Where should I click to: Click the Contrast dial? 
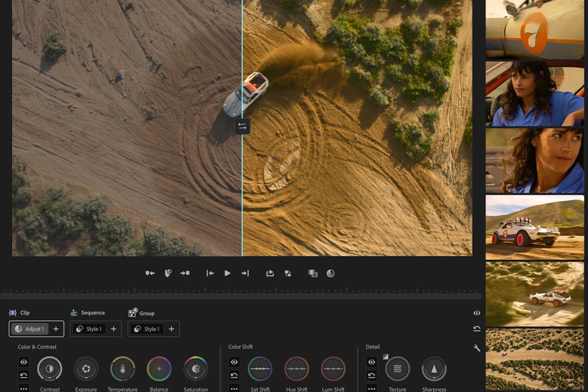(x=49, y=369)
